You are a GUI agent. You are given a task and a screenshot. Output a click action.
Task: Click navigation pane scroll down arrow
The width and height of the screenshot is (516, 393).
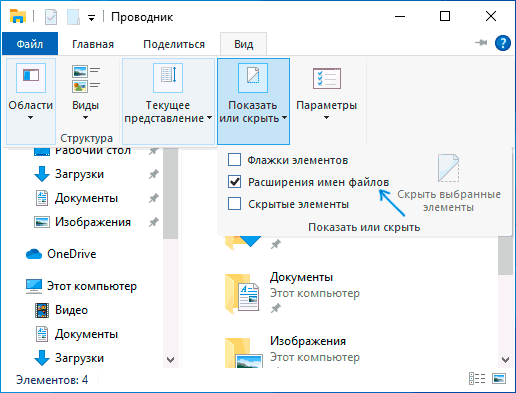pyautogui.click(x=170, y=360)
